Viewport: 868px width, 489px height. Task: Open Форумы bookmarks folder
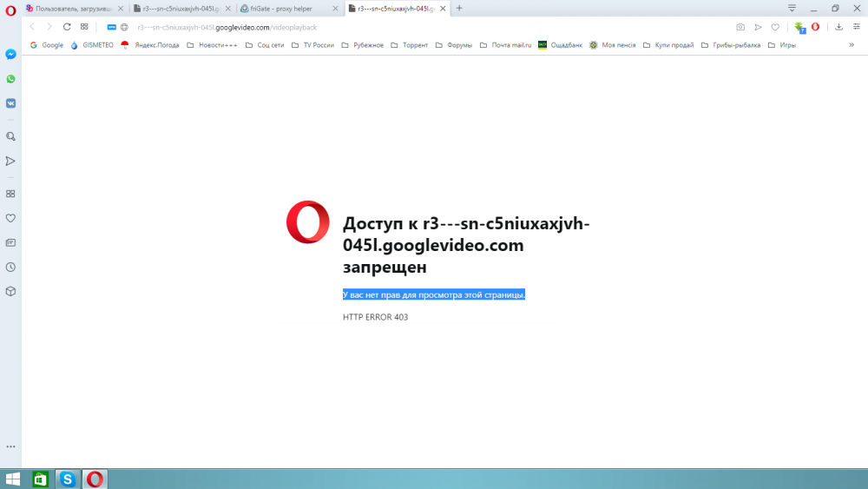(454, 45)
